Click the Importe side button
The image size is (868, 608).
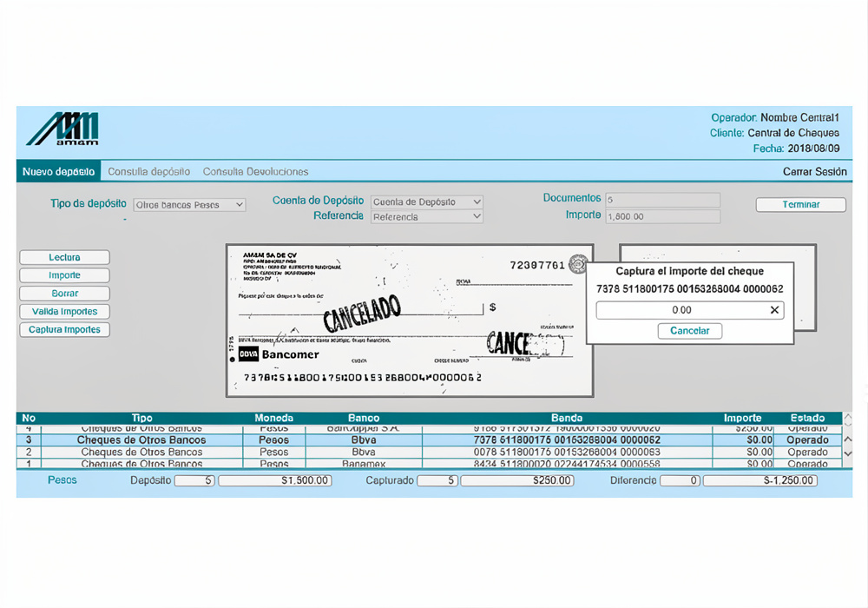65,275
